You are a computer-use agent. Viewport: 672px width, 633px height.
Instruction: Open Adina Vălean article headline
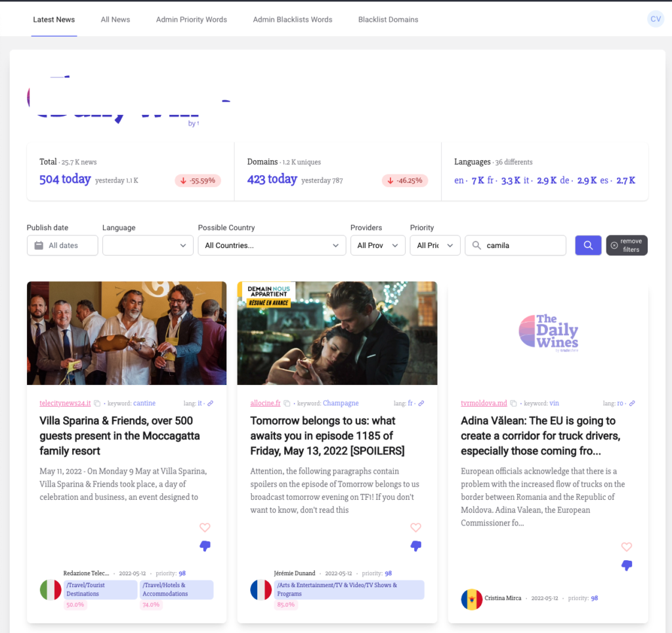pyautogui.click(x=541, y=436)
